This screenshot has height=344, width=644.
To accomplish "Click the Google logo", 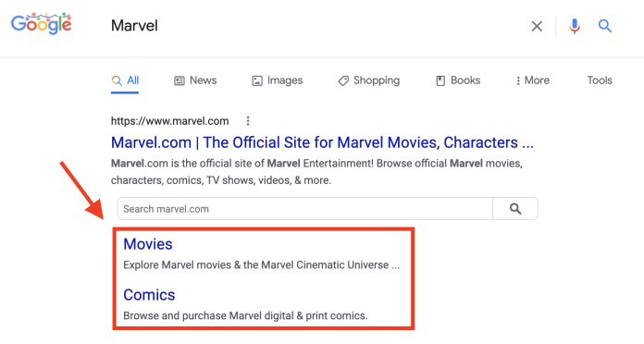I will coord(41,24).
